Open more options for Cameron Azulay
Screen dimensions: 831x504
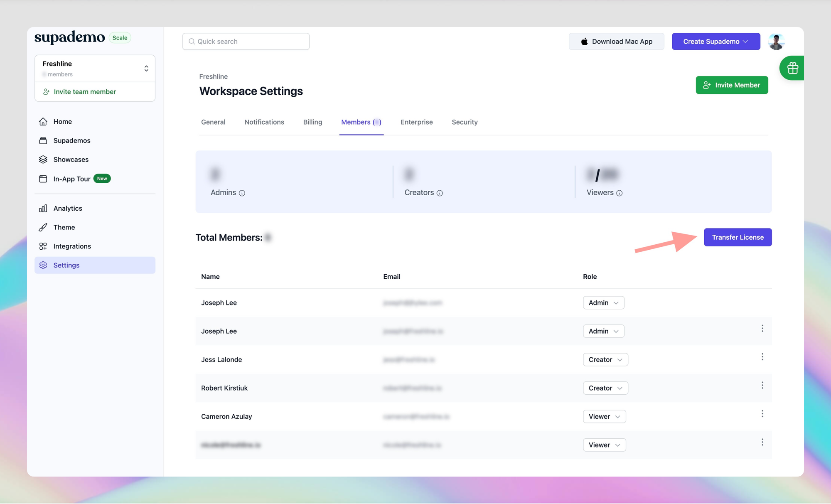(x=762, y=414)
